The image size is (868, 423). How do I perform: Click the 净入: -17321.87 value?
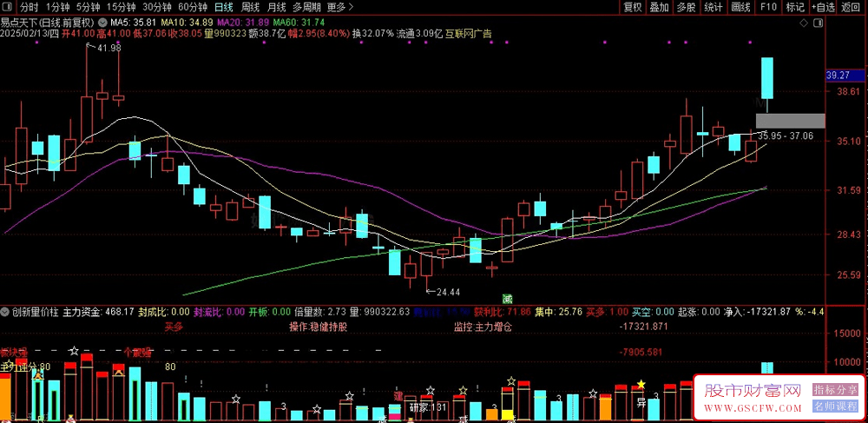click(757, 312)
